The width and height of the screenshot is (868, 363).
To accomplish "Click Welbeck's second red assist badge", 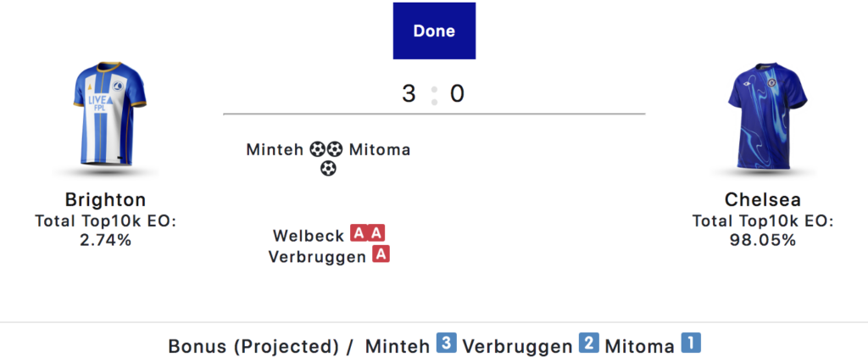I will click(376, 235).
